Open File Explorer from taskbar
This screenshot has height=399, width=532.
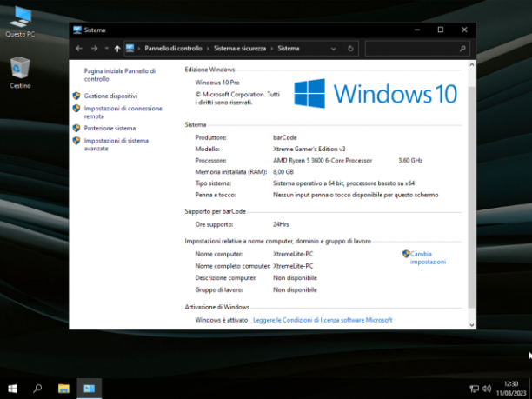pyautogui.click(x=63, y=389)
